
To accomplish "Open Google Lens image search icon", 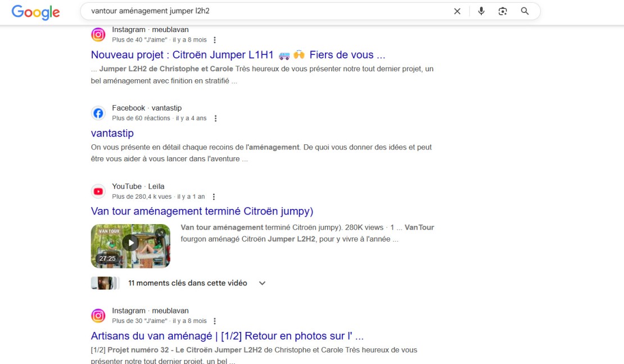I will [x=503, y=11].
